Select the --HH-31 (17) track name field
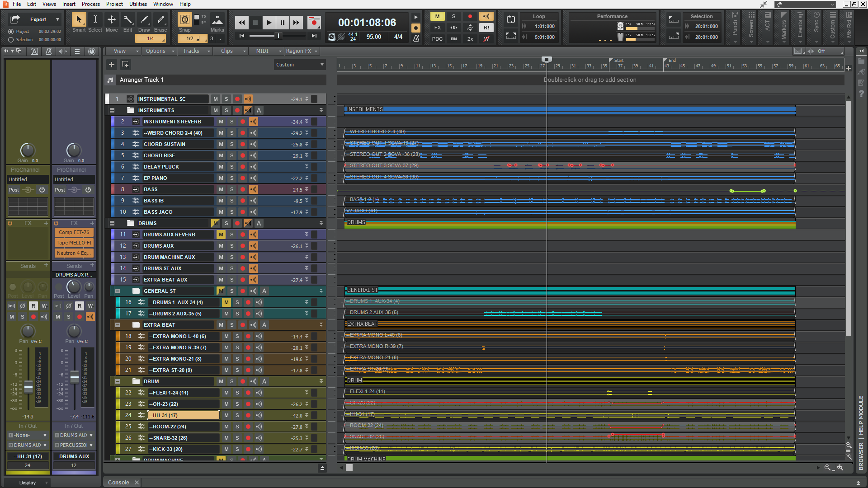Viewport: 868px width, 488px height. pyautogui.click(x=184, y=415)
